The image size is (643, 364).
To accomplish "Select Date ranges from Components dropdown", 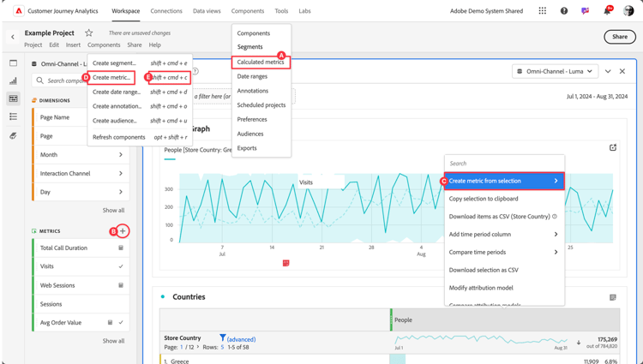I will point(252,76).
